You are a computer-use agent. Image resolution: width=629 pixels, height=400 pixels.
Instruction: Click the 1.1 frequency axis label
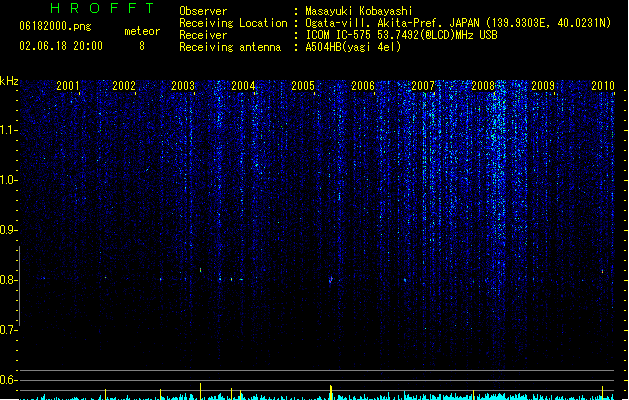(8, 130)
